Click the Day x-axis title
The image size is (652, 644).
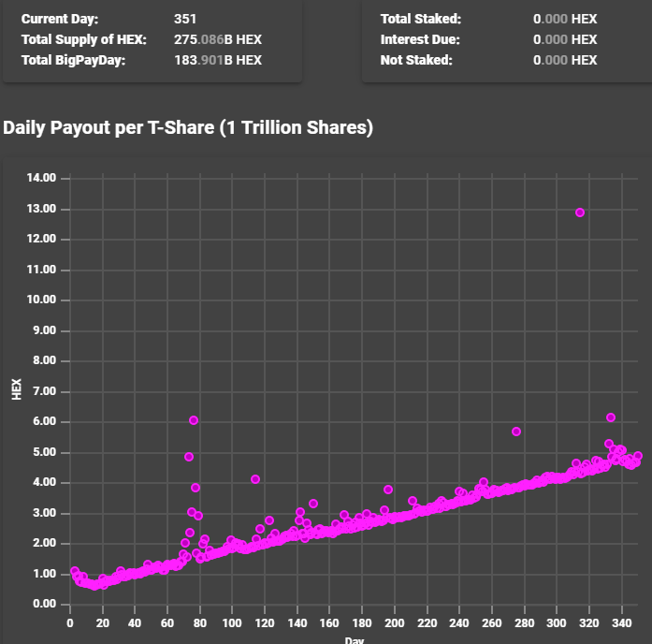[x=355, y=640]
